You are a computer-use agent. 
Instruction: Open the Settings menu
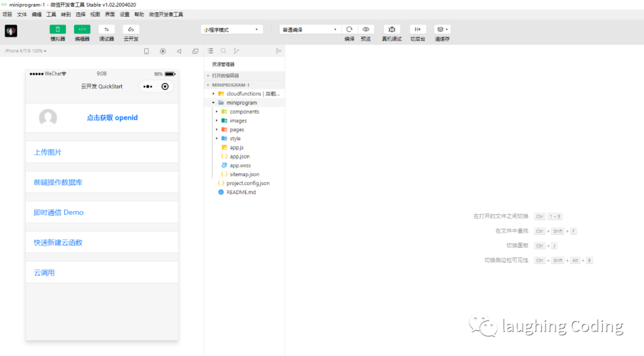click(x=125, y=14)
